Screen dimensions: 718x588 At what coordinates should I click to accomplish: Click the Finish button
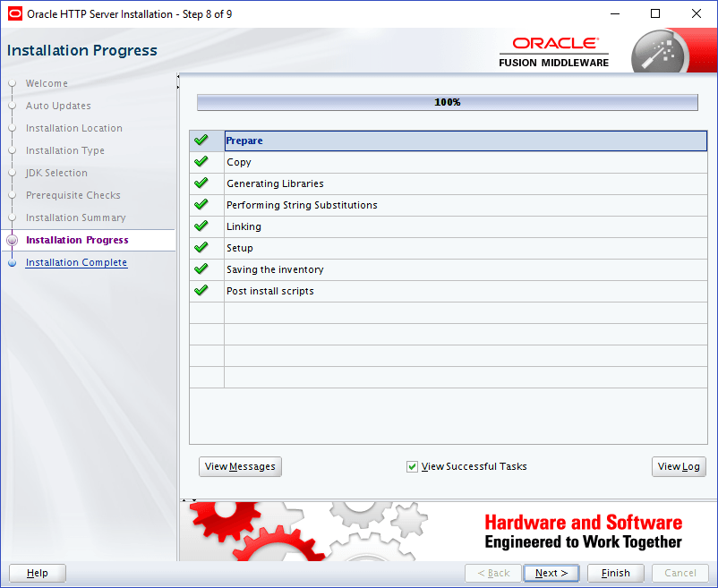click(x=615, y=573)
